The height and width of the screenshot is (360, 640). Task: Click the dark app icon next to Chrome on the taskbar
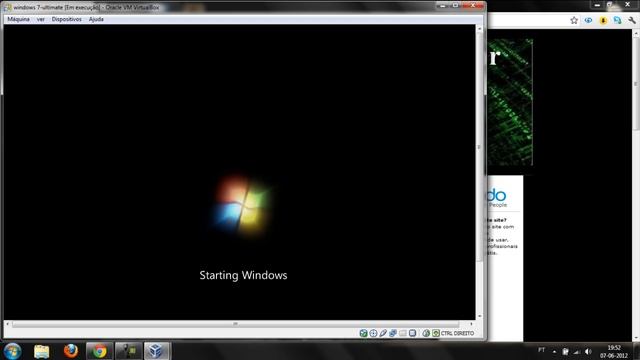pyautogui.click(x=128, y=351)
